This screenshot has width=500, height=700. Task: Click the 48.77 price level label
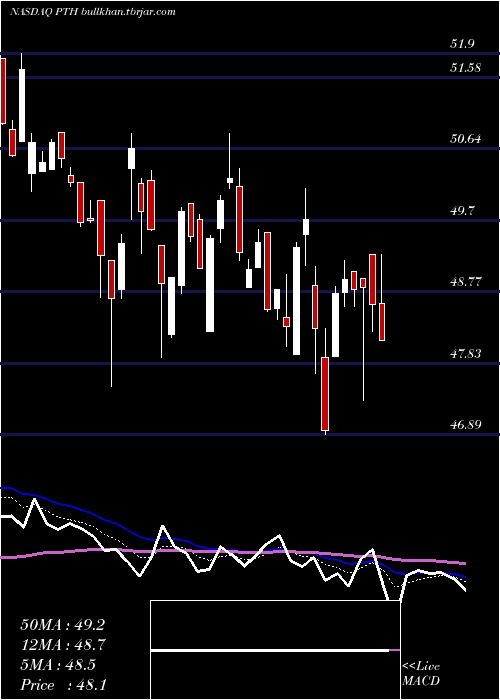pos(466,282)
